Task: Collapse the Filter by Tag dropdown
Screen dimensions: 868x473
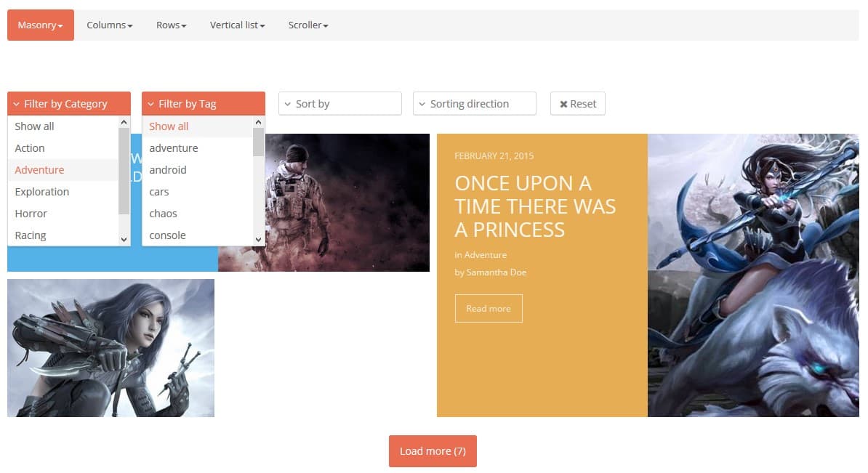Action: coord(203,103)
